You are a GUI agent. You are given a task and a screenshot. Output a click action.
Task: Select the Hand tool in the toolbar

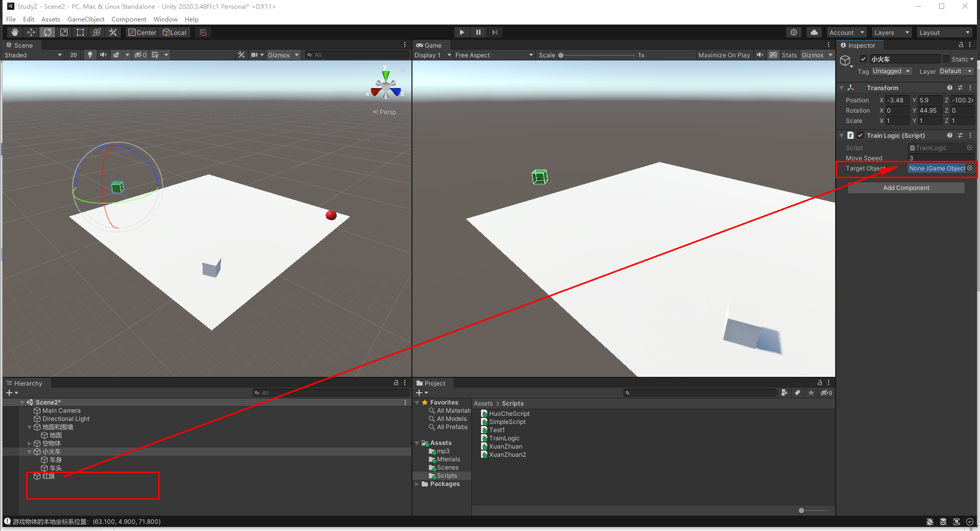pyautogui.click(x=14, y=32)
